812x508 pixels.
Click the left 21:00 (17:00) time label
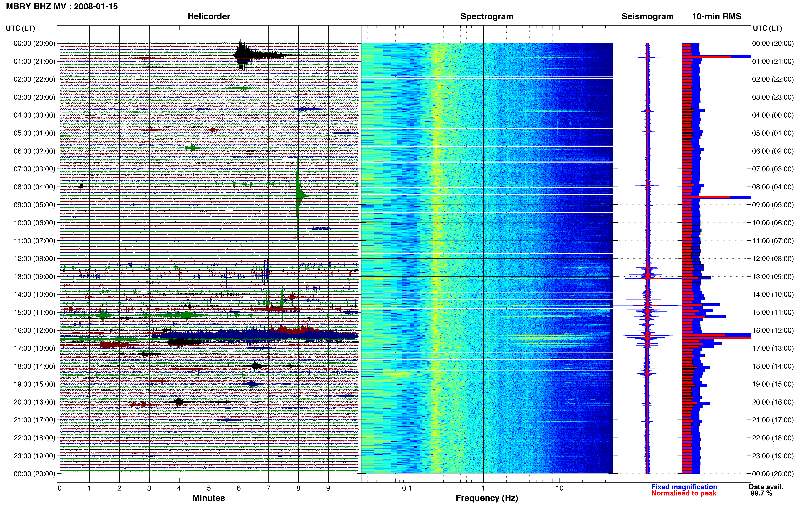click(x=34, y=420)
